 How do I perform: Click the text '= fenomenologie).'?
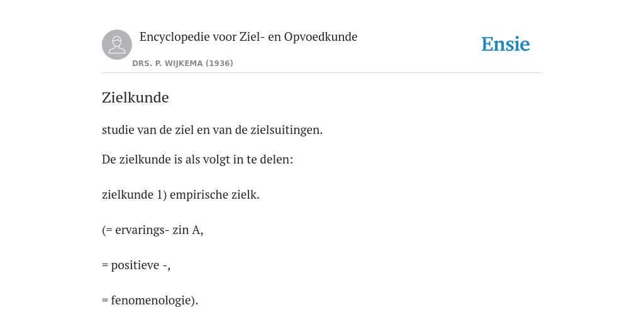[150, 301]
